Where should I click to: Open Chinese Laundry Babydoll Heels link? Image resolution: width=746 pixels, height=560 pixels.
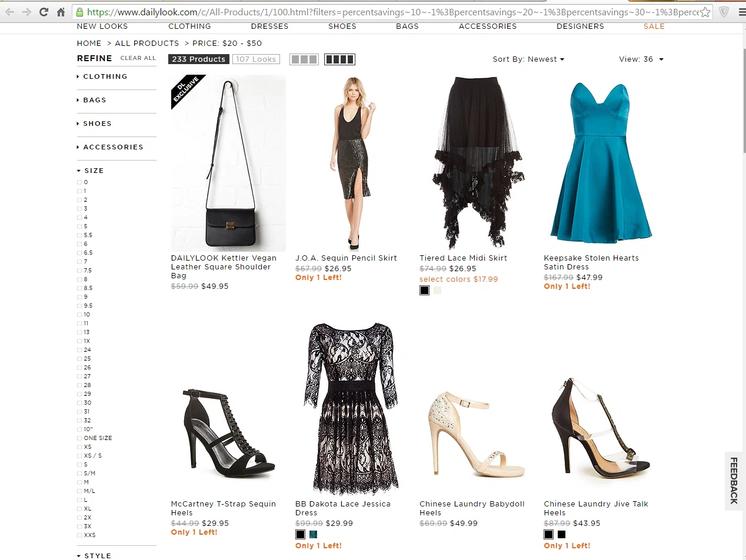[x=472, y=508]
